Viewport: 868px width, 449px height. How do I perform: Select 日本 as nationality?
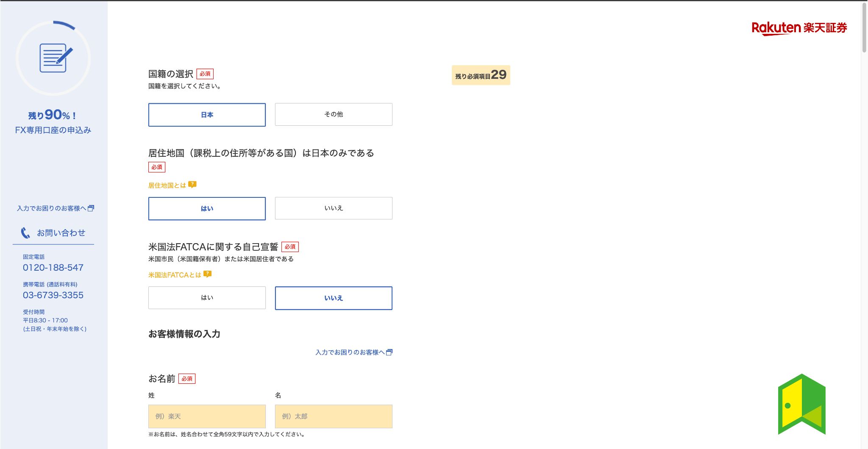pyautogui.click(x=207, y=115)
